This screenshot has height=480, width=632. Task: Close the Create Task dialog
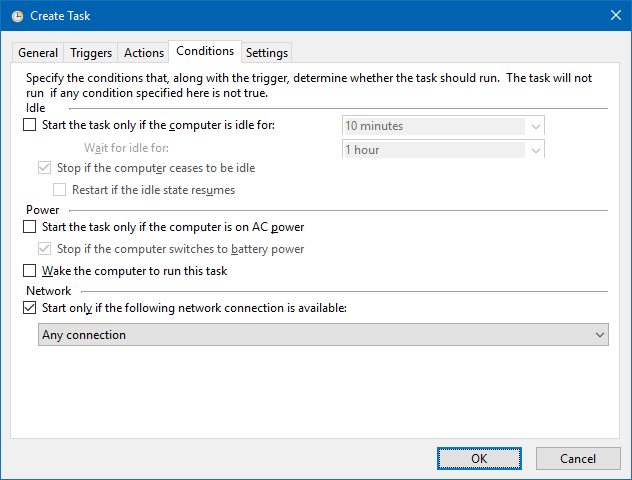613,15
